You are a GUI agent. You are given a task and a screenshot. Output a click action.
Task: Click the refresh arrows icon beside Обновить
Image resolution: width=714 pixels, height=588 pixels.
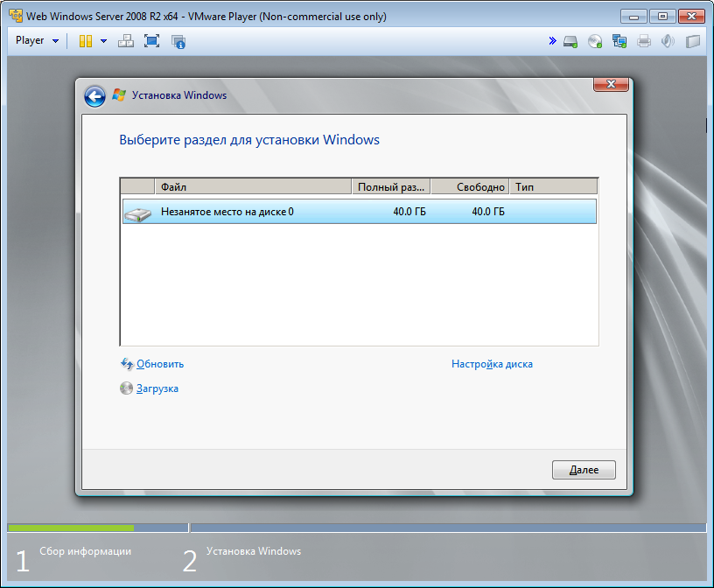click(x=127, y=364)
